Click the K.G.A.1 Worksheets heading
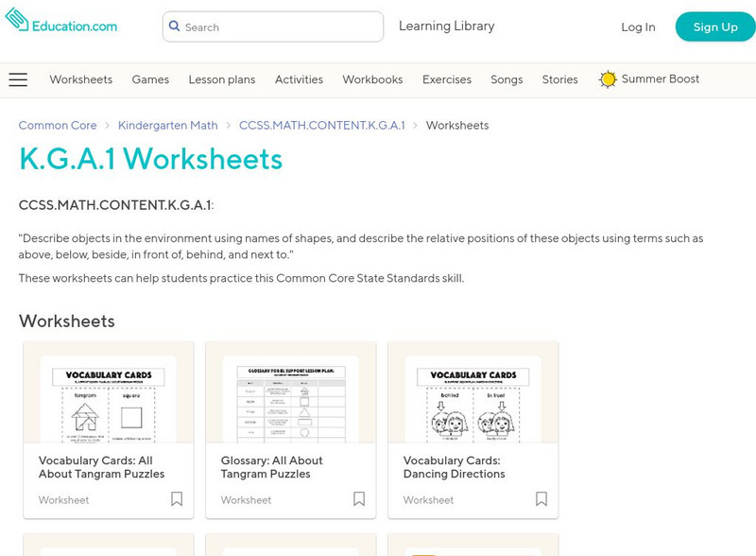Screen dimensions: 756x556 [150, 159]
